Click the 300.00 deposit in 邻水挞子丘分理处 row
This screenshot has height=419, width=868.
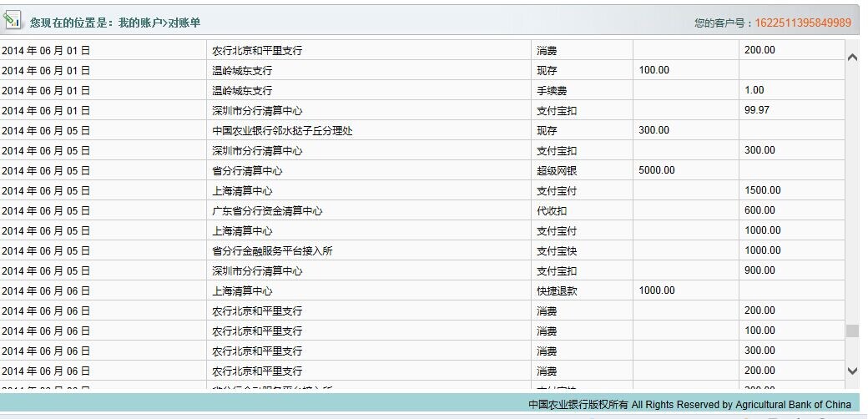[x=654, y=130]
